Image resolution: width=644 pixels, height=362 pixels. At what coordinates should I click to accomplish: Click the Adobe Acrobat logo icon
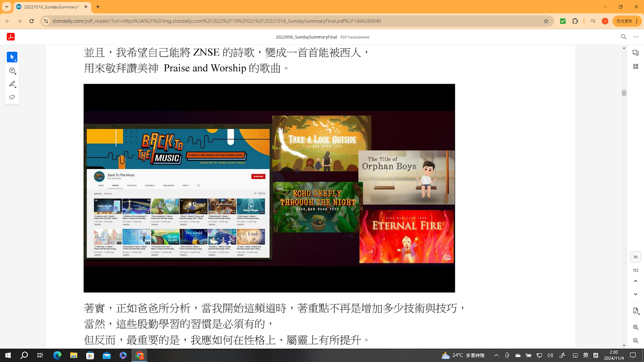coord(11,37)
